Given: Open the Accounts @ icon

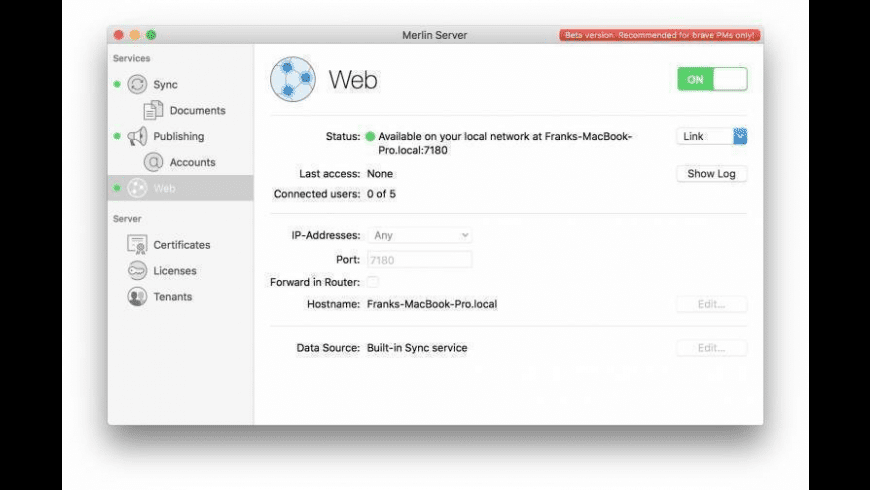Looking at the screenshot, I should coord(153,162).
